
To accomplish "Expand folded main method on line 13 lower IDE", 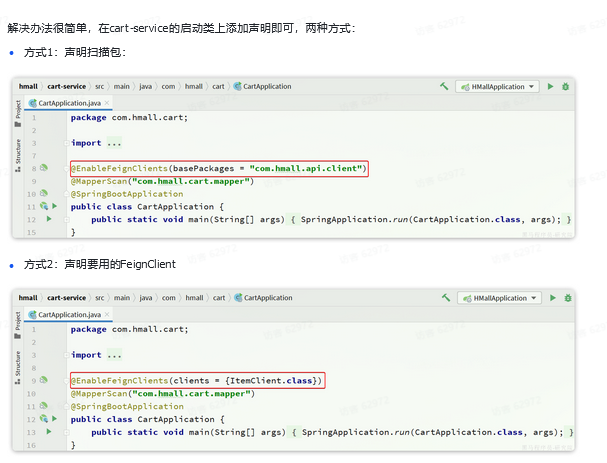I will [66, 432].
